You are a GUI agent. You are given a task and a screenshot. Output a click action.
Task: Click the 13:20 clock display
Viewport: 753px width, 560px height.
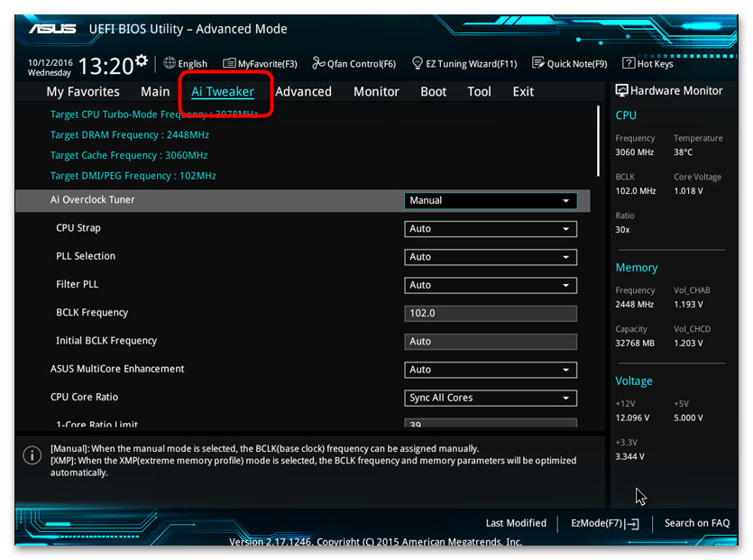[106, 66]
